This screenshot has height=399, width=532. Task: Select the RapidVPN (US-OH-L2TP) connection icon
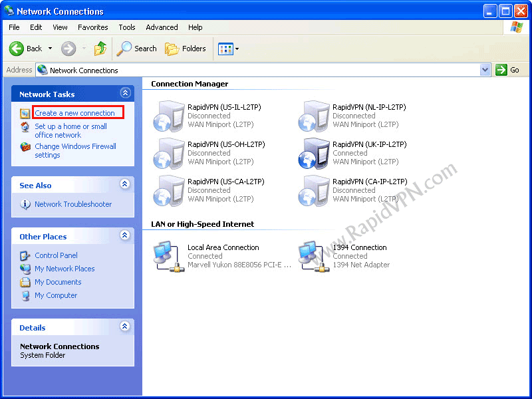point(169,154)
